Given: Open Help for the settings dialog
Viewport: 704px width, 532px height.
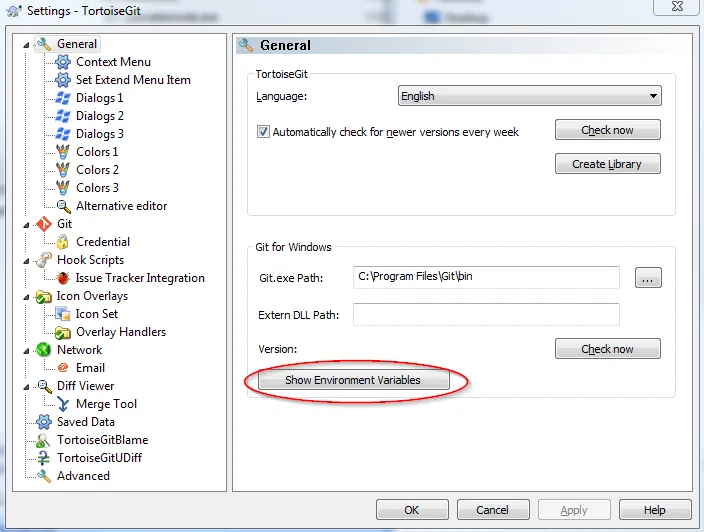Looking at the screenshot, I should (655, 510).
